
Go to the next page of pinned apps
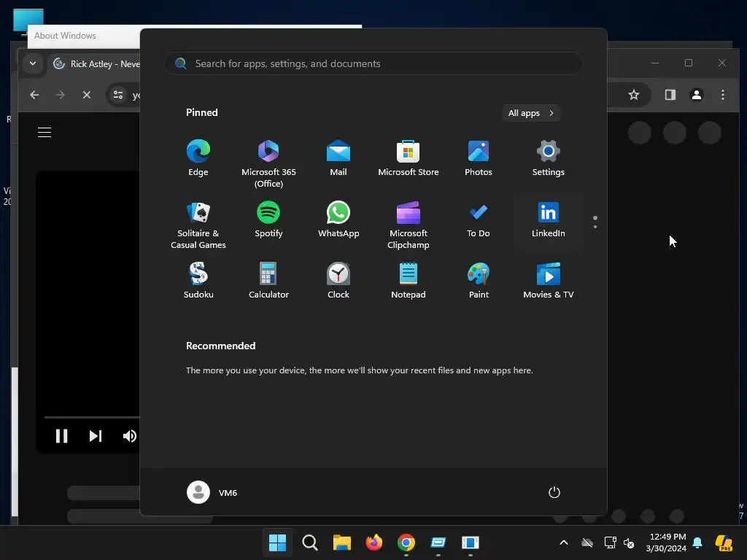click(x=595, y=227)
